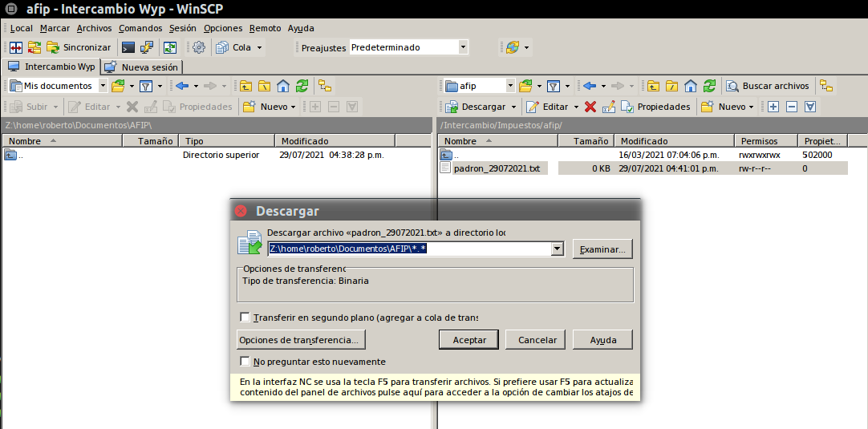Click remote parent directory icon
The width and height of the screenshot is (868, 429).
pos(654,86)
